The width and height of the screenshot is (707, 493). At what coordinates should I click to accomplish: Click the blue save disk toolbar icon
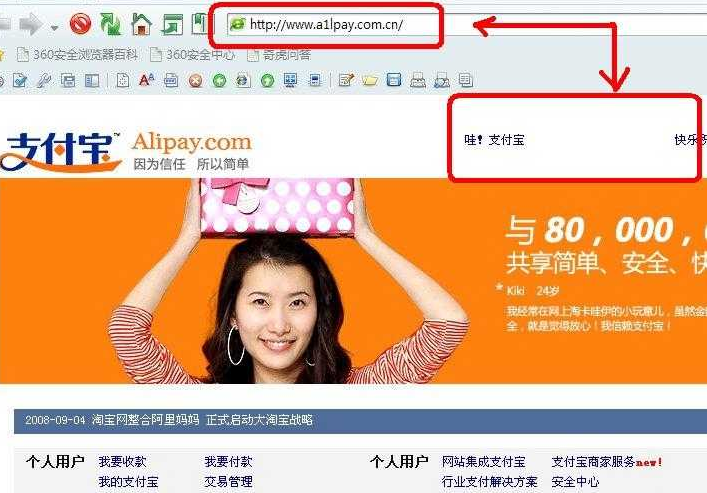pos(393,80)
